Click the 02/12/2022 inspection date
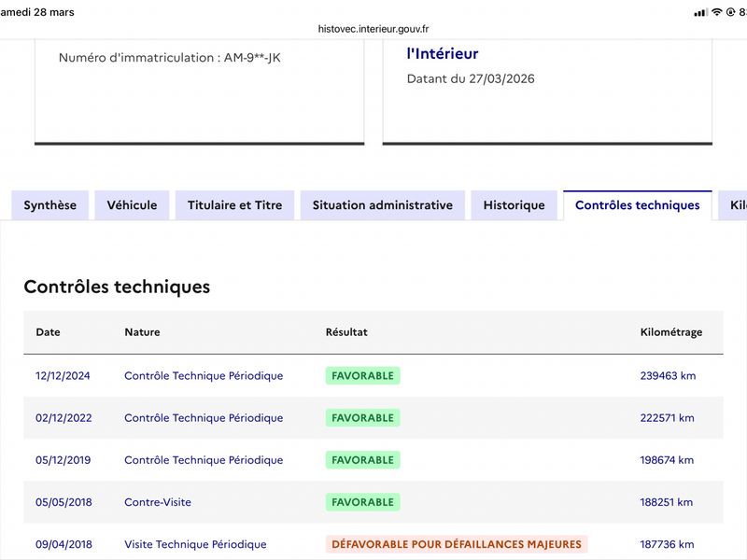 coord(63,418)
